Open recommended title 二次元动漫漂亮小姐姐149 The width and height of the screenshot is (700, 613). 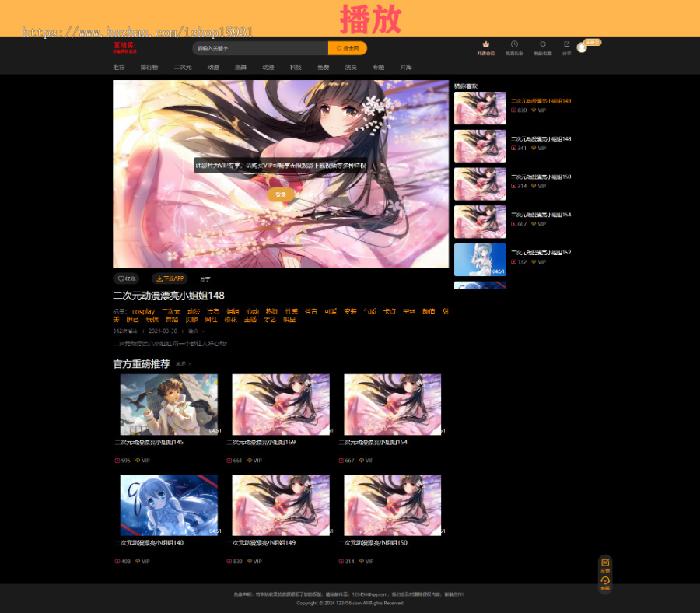pos(261,543)
